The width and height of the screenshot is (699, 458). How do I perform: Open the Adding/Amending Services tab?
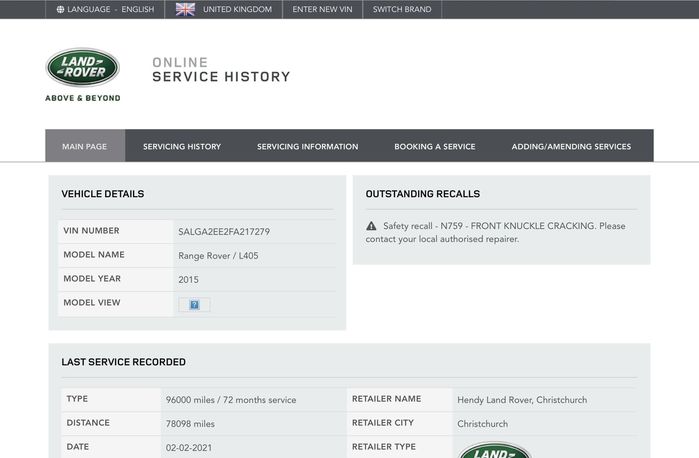[571, 146]
